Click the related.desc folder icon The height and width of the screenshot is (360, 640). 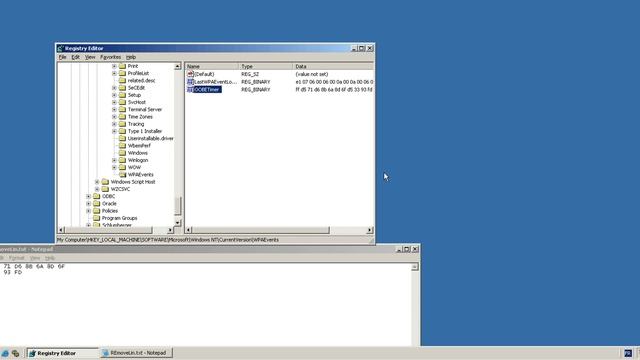(122, 80)
